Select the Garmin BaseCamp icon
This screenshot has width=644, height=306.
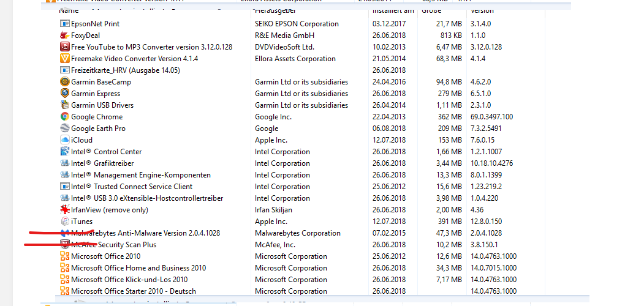[x=64, y=81]
